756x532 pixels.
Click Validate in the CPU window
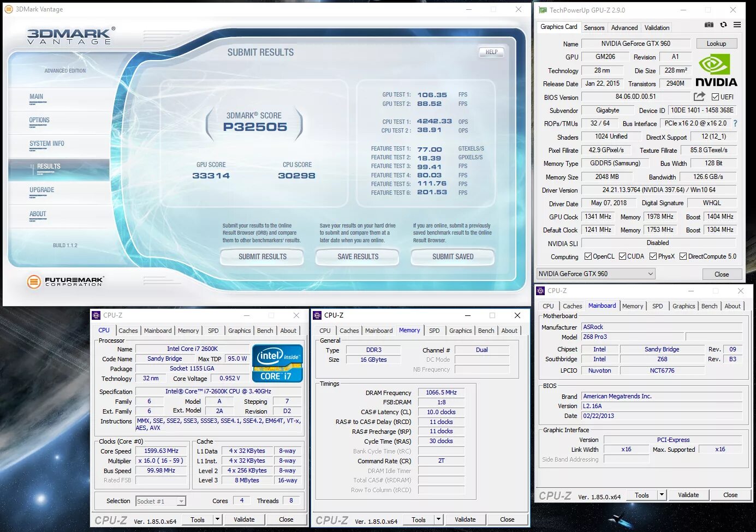point(244,519)
